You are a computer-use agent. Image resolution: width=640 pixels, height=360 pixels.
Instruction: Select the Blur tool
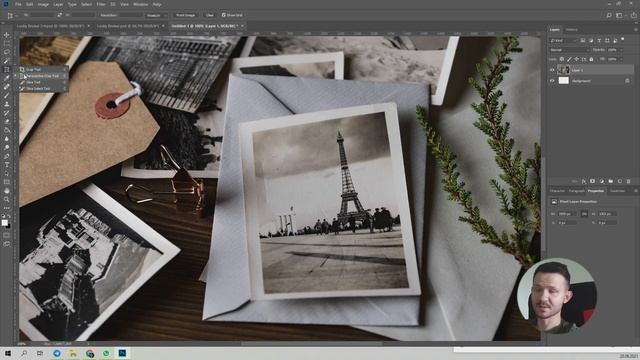coord(7,139)
